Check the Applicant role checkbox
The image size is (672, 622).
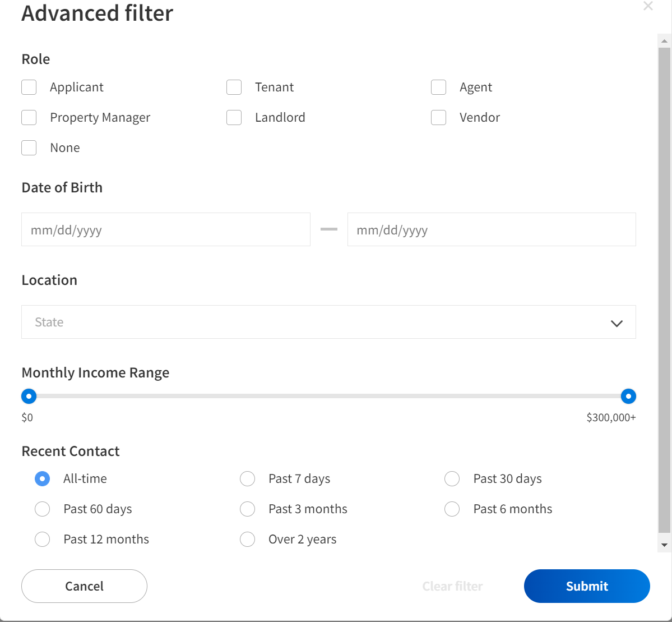(x=29, y=87)
